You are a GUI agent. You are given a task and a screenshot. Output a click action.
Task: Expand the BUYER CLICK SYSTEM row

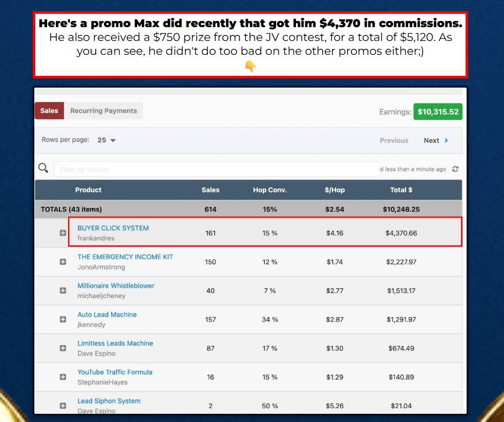pyautogui.click(x=63, y=233)
